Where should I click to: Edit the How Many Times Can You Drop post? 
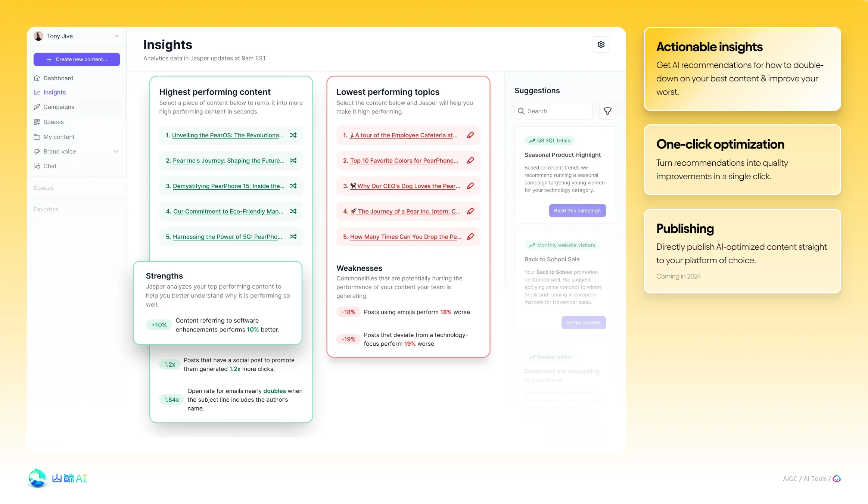470,237
